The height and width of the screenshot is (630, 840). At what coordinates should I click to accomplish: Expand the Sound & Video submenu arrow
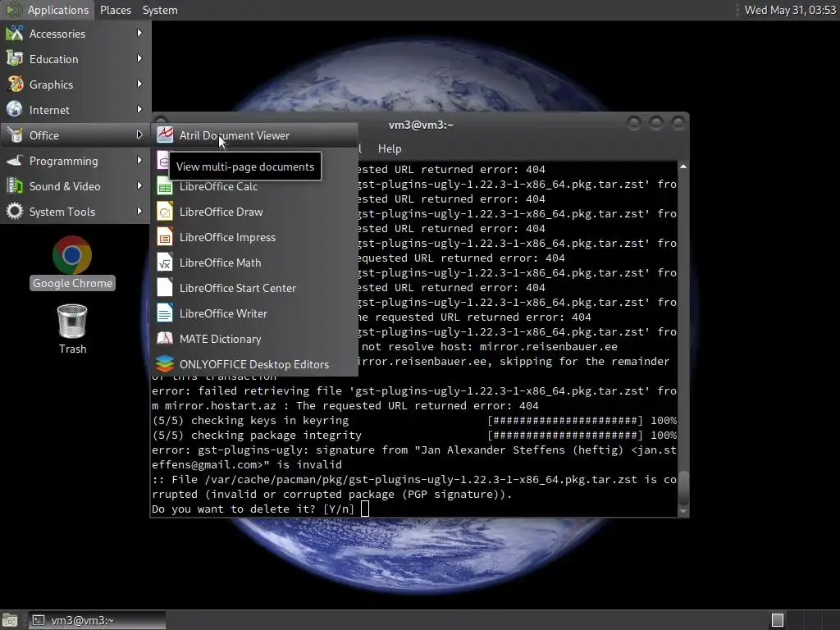(x=139, y=186)
